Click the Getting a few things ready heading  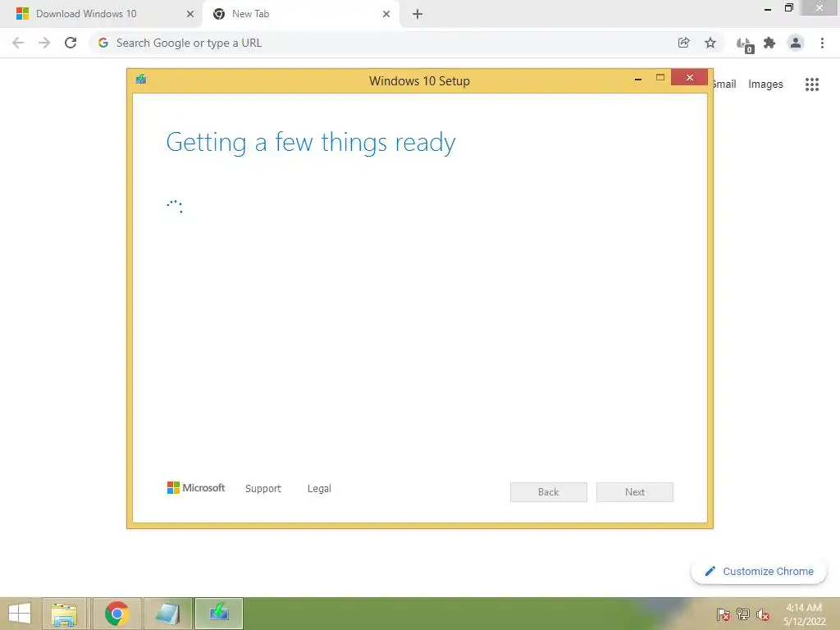click(311, 143)
